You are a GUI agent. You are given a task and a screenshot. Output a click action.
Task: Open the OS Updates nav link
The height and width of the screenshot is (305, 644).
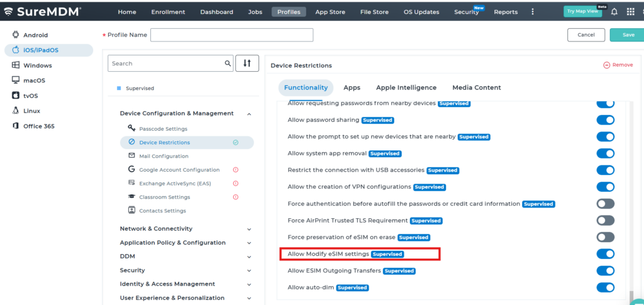pyautogui.click(x=421, y=12)
